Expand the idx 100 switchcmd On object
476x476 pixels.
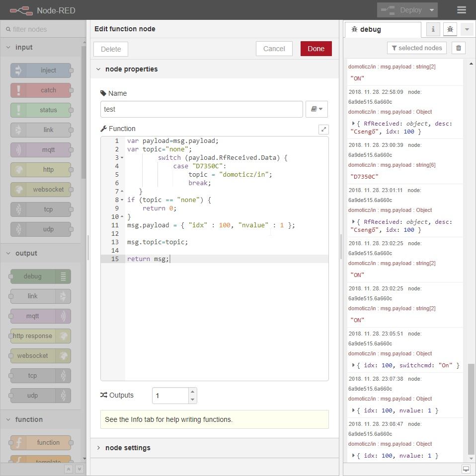click(x=353, y=365)
